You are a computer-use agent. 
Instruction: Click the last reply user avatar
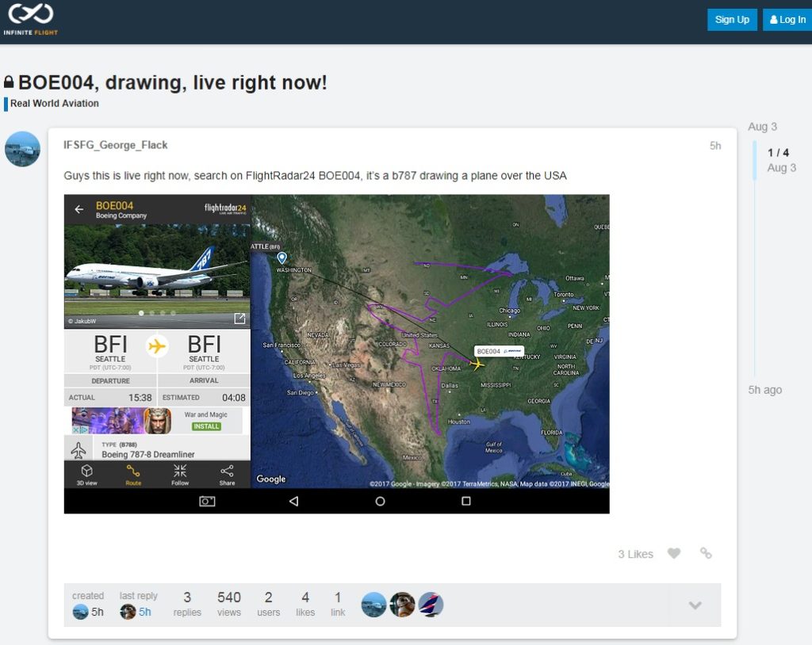pyautogui.click(x=128, y=612)
